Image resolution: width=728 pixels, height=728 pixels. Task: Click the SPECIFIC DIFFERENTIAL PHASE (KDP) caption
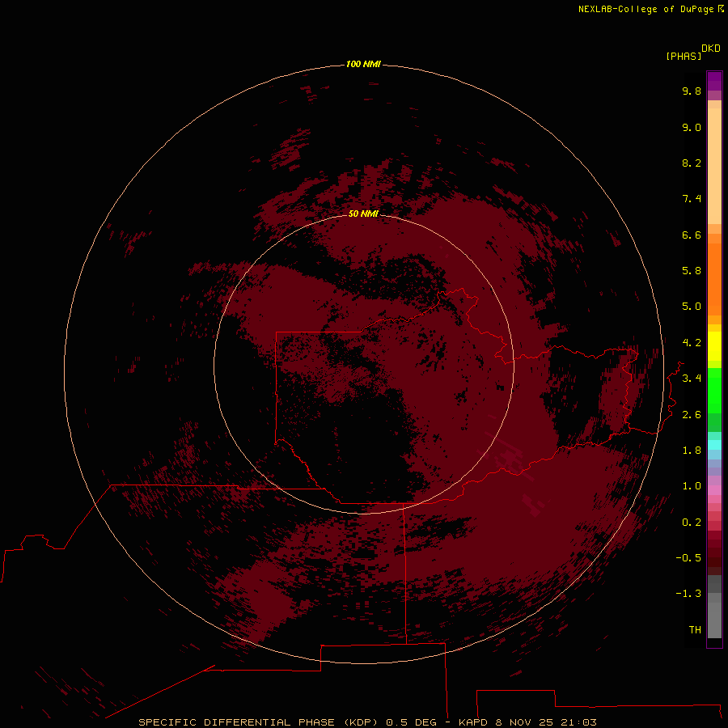click(257, 722)
